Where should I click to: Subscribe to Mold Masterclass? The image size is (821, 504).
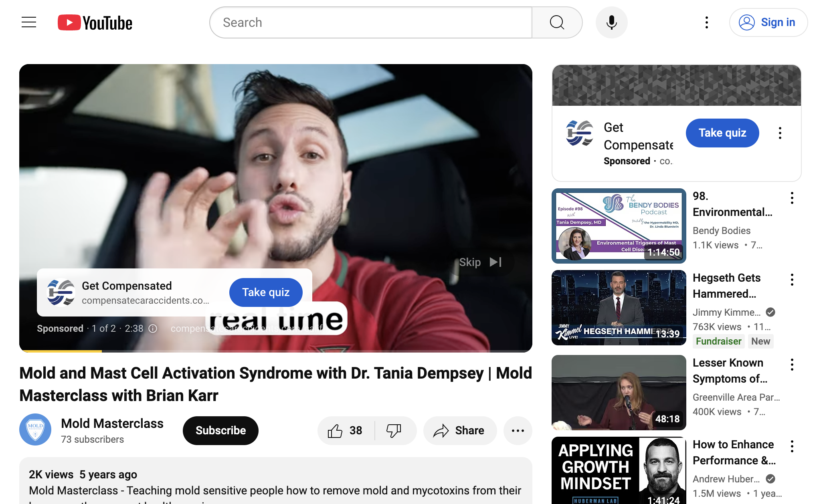220,430
